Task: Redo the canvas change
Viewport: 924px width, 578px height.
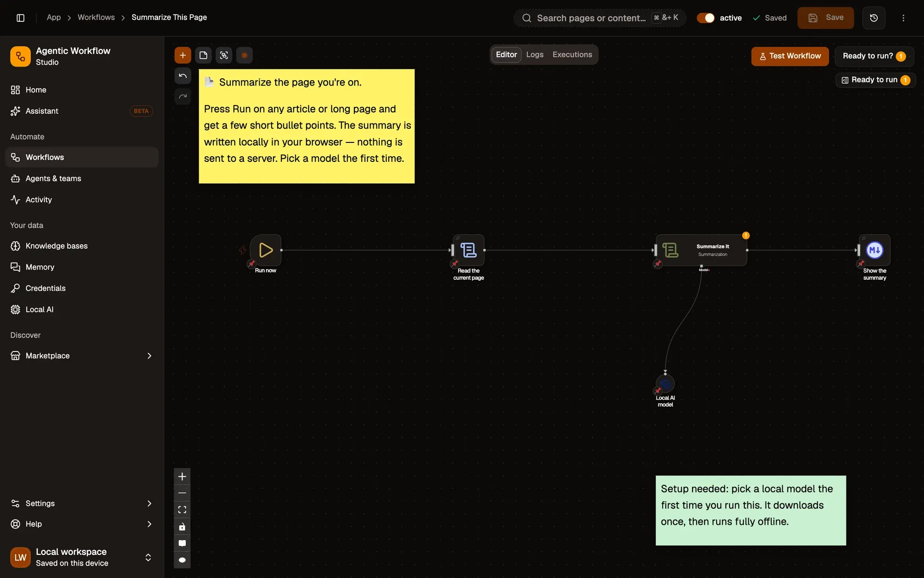Action: [x=182, y=96]
